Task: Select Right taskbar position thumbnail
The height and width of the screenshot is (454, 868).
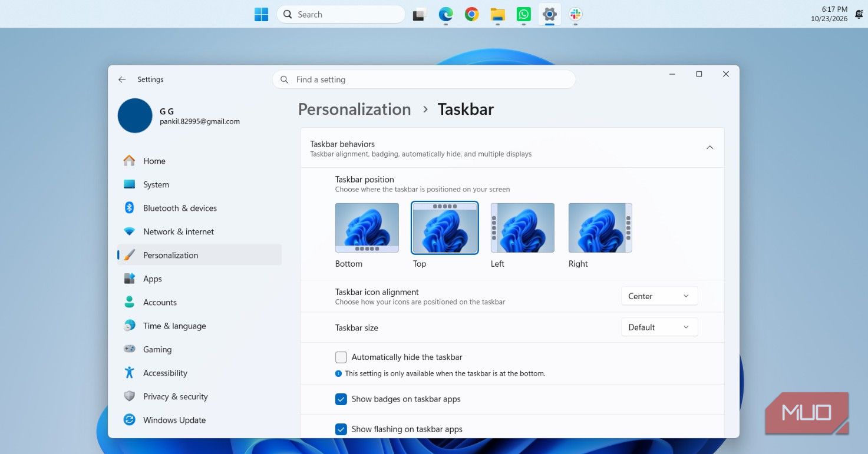Action: tap(600, 228)
